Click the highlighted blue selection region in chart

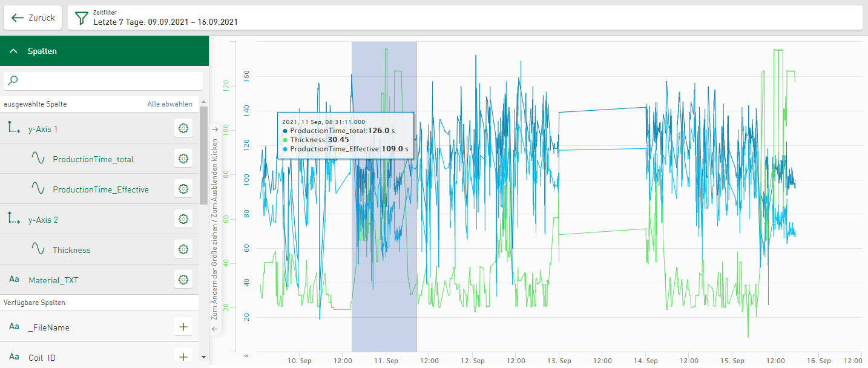[x=384, y=197]
